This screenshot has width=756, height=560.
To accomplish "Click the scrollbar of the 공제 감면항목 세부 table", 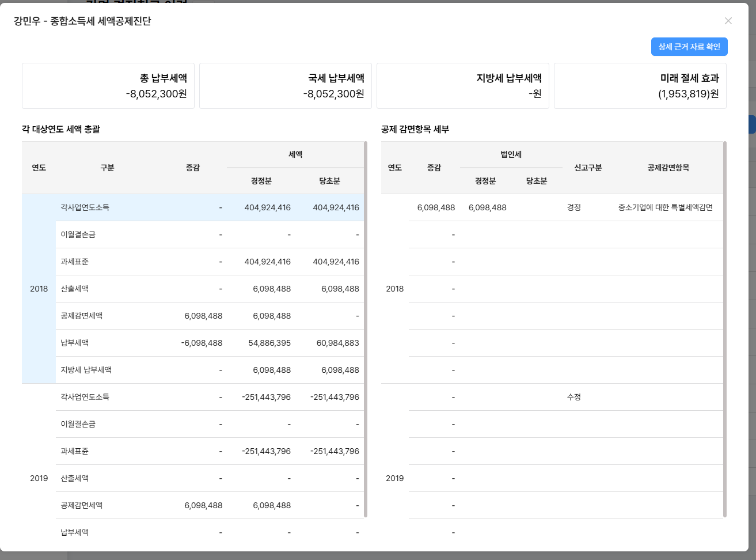I will 724,328.
